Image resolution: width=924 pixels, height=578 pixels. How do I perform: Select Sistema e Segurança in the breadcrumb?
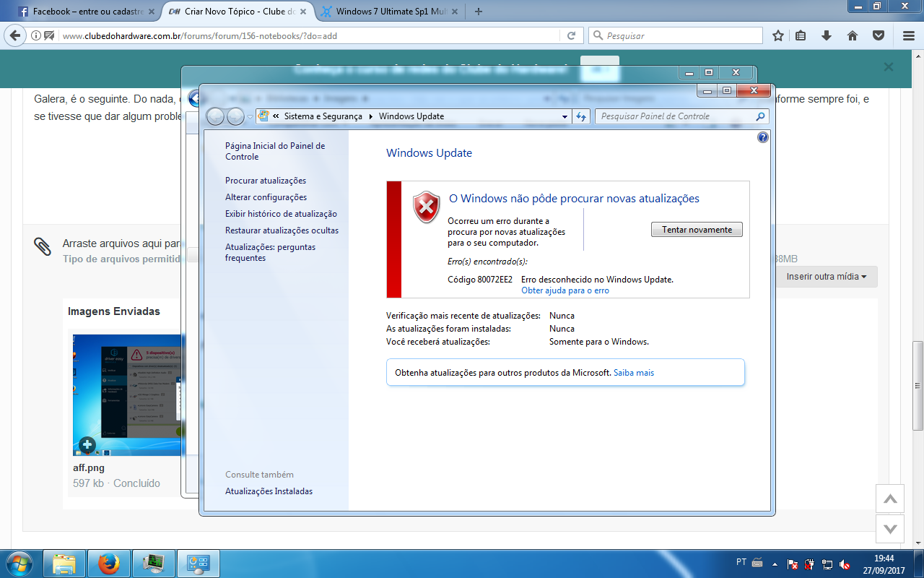pos(323,116)
